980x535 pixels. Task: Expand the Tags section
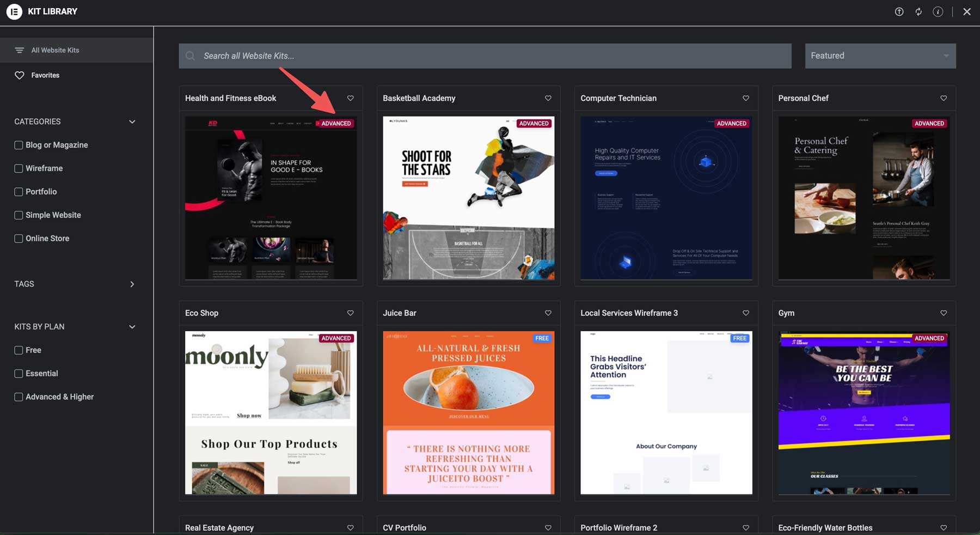(131, 284)
